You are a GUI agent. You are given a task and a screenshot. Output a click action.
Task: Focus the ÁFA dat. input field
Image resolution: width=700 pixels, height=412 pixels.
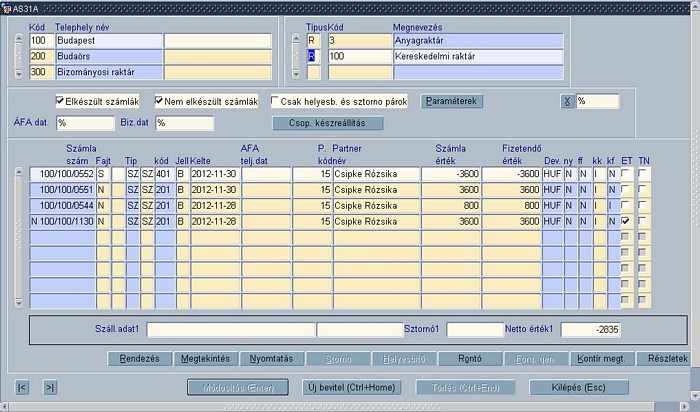(x=85, y=123)
